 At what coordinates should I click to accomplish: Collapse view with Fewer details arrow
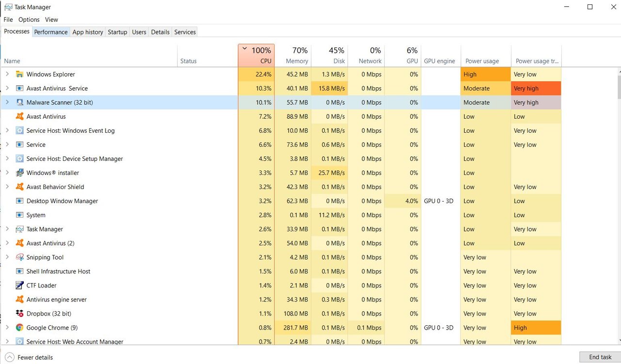coord(8,357)
